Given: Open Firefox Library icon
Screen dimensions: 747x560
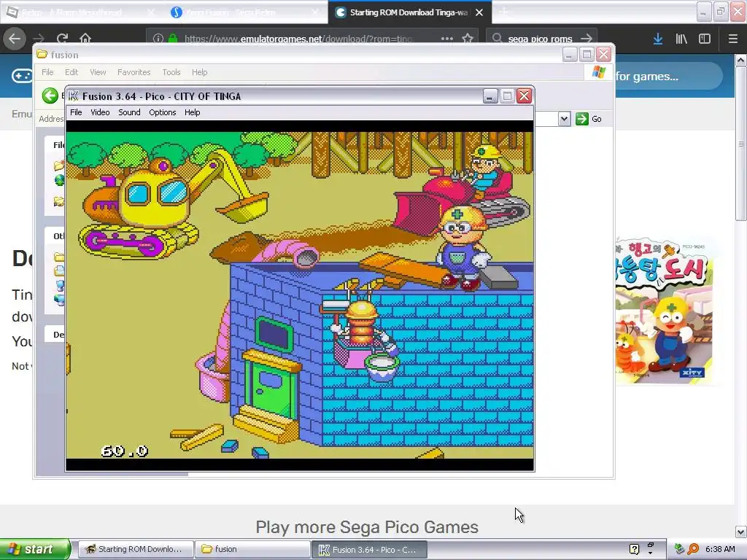Looking at the screenshot, I should pos(681,39).
